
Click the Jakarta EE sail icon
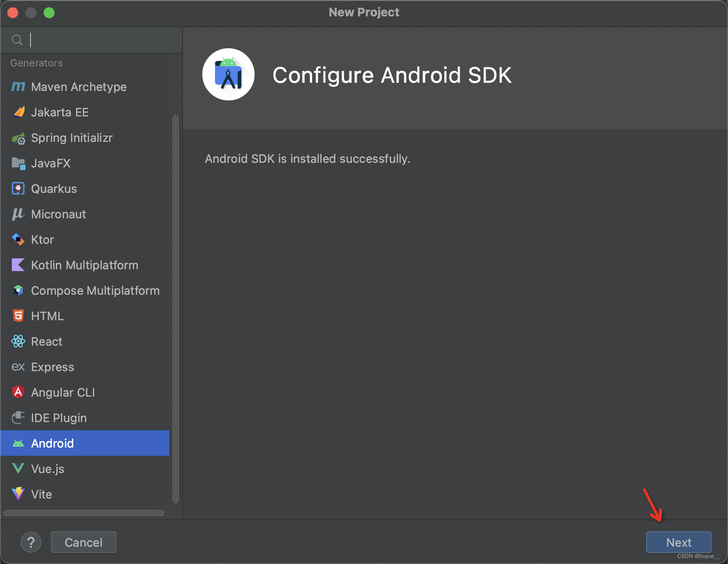pyautogui.click(x=18, y=112)
